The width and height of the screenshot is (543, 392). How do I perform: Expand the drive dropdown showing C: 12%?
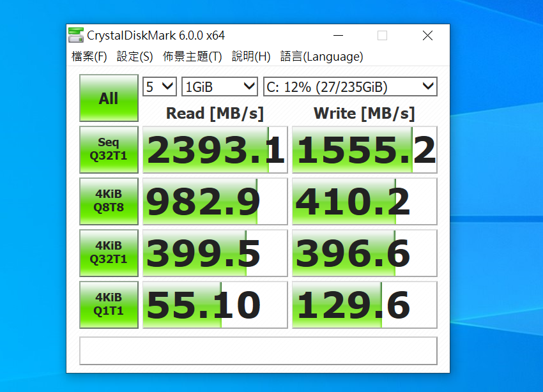tap(350, 86)
